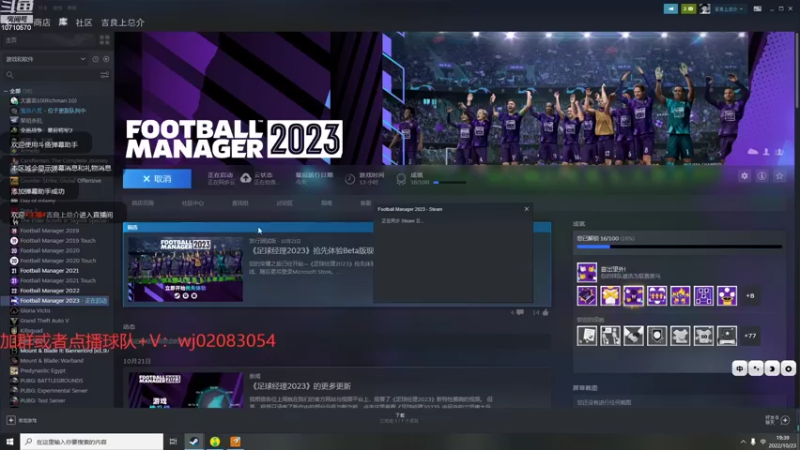Select PUBG: Test Server in the list
The width and height of the screenshot is (800, 450).
click(x=42, y=401)
